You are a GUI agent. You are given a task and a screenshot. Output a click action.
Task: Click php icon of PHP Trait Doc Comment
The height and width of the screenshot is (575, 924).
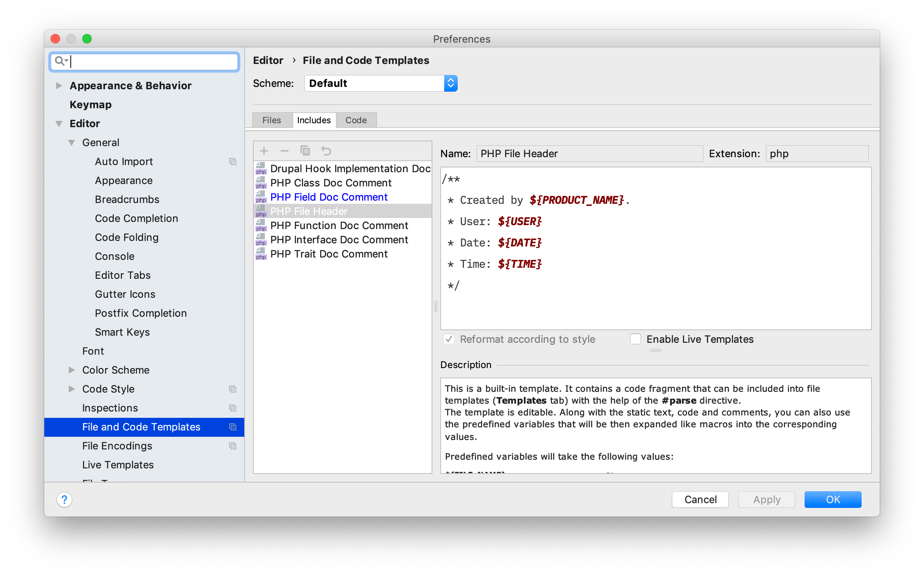coord(261,254)
